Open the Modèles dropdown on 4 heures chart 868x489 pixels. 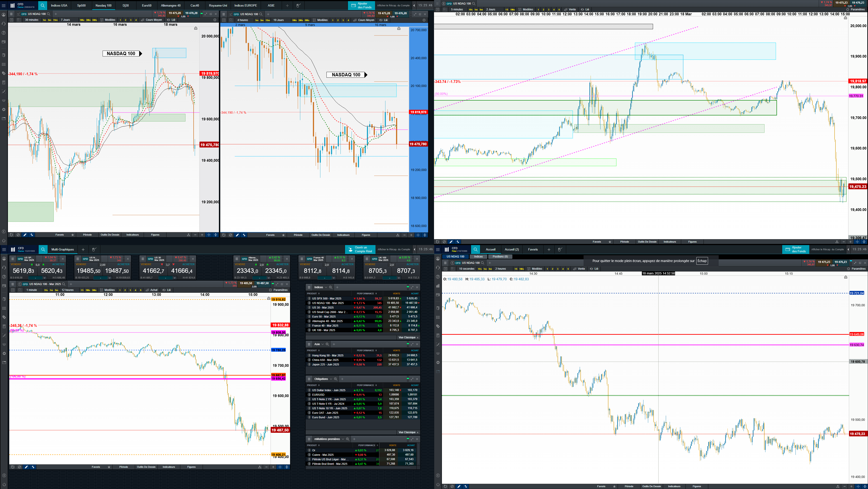click(320, 20)
